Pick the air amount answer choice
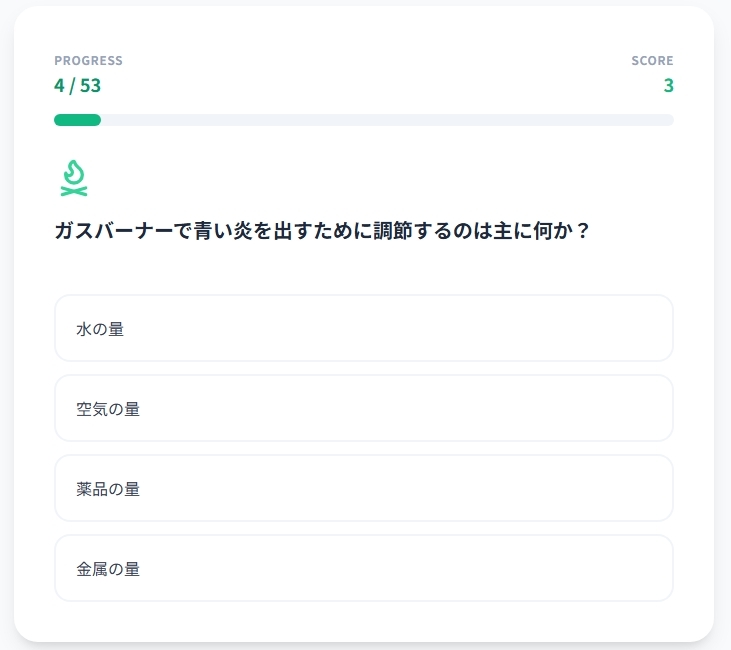Viewport: 731px width, 650px height. tap(363, 408)
